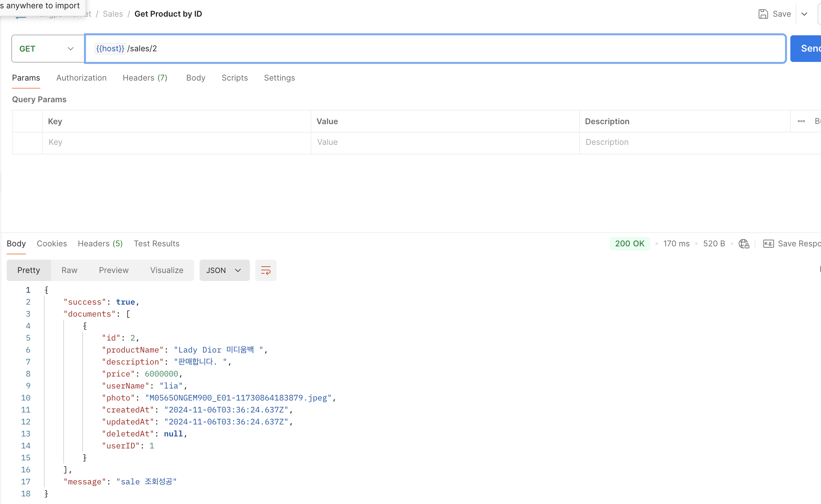
Task: Click the Save disk icon
Action: pos(763,14)
